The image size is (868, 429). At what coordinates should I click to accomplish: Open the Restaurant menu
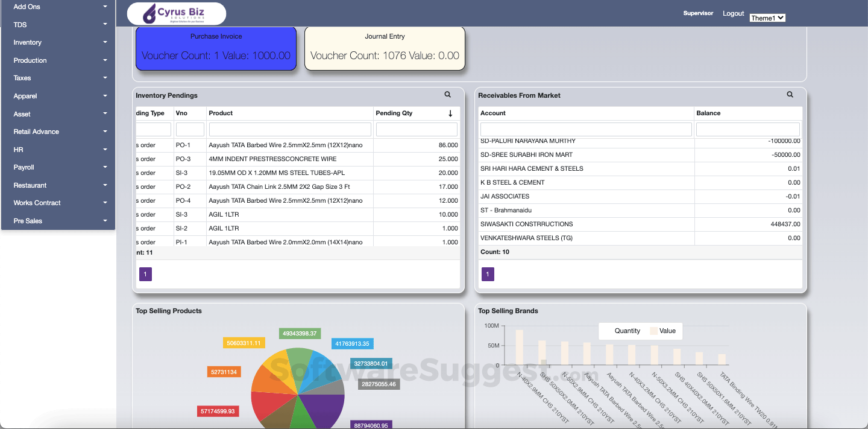pos(57,185)
